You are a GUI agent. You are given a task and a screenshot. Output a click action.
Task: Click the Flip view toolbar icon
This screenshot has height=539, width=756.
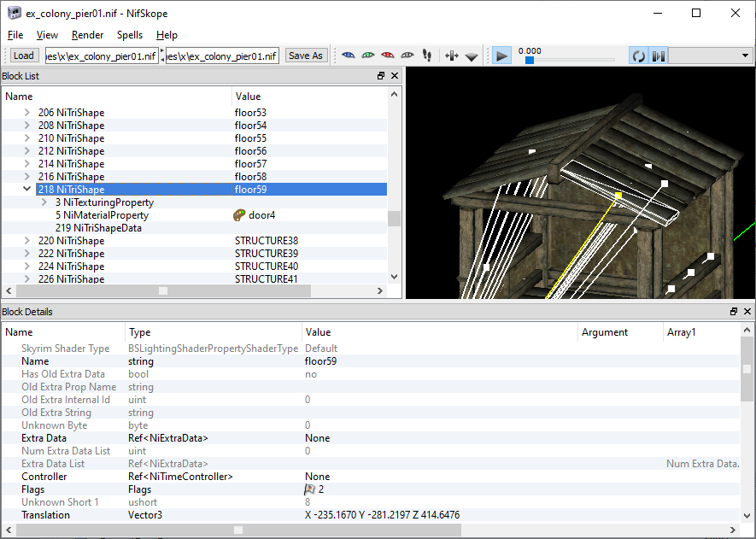tap(452, 56)
